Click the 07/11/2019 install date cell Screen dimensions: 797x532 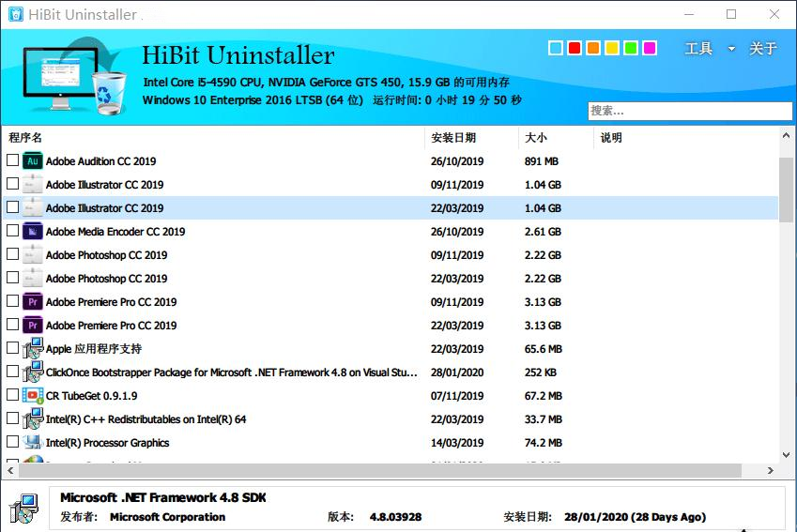click(457, 396)
